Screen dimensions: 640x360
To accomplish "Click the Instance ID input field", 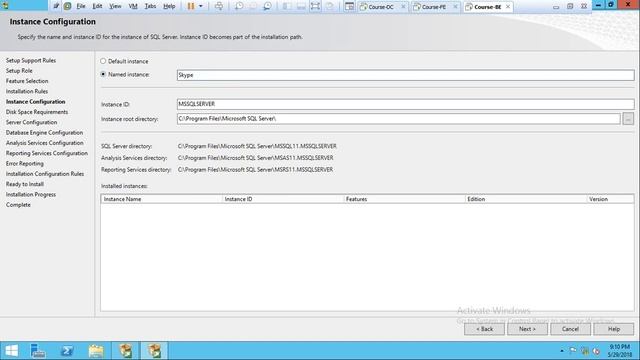I will 405,104.
